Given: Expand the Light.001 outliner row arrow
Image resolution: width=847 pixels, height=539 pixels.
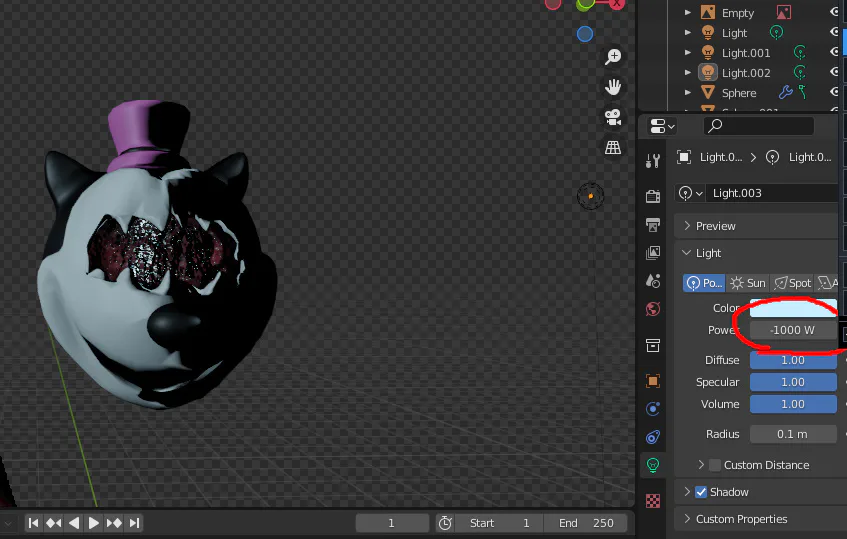Looking at the screenshot, I should click(688, 52).
